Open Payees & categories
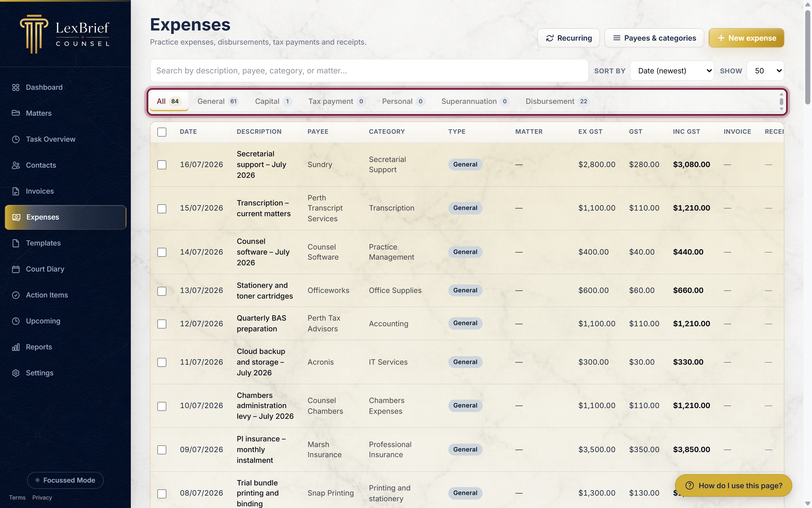 [654, 38]
